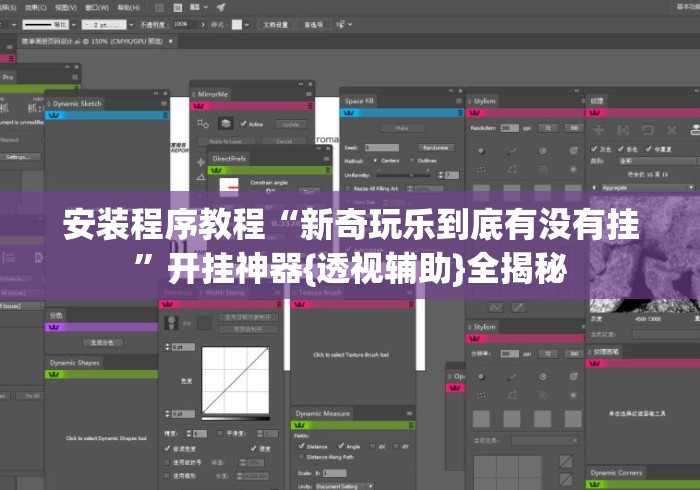Click the arrange documents icon in menu bar

(x=195, y=7)
